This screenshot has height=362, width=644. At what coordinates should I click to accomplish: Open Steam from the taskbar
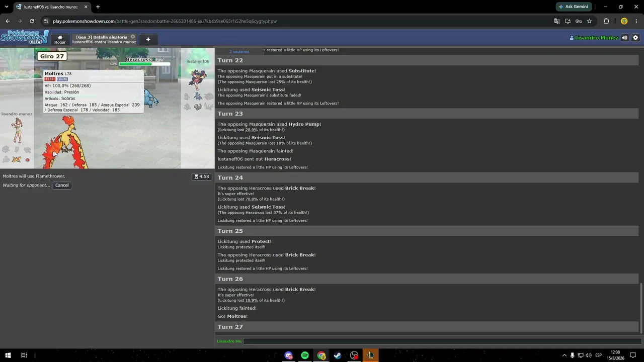tap(338, 355)
